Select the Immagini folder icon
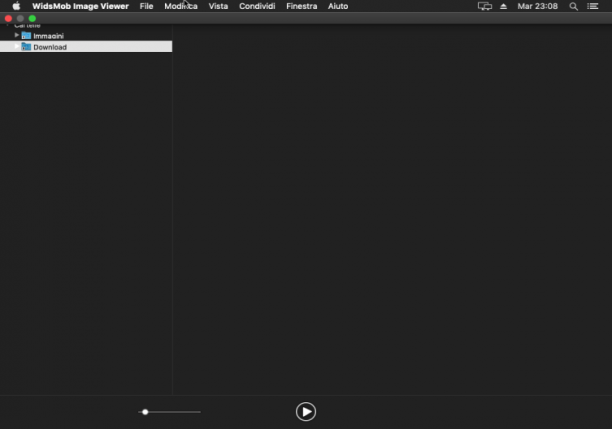Viewport: 612px width, 429px height. coord(26,36)
